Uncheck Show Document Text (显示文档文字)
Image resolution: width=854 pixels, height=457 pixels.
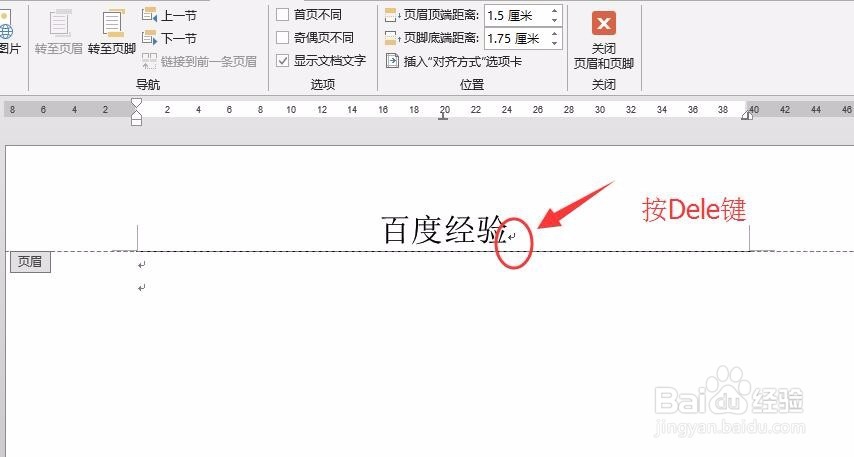(282, 60)
